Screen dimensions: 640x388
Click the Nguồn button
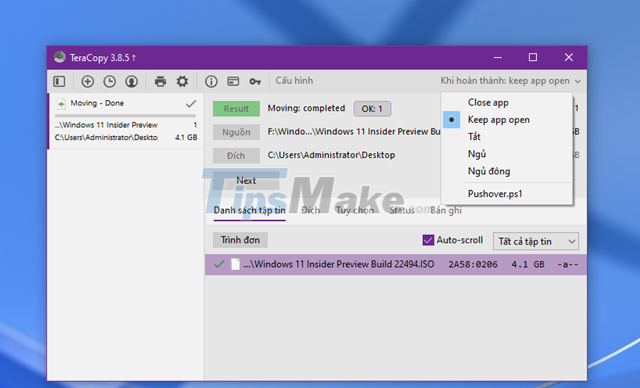point(236,132)
